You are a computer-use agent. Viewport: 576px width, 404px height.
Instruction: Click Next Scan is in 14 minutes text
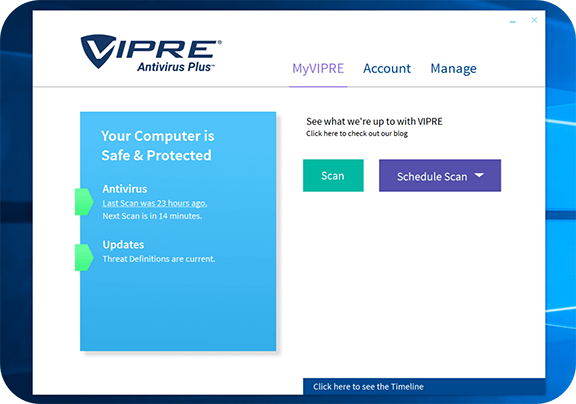[x=152, y=216]
